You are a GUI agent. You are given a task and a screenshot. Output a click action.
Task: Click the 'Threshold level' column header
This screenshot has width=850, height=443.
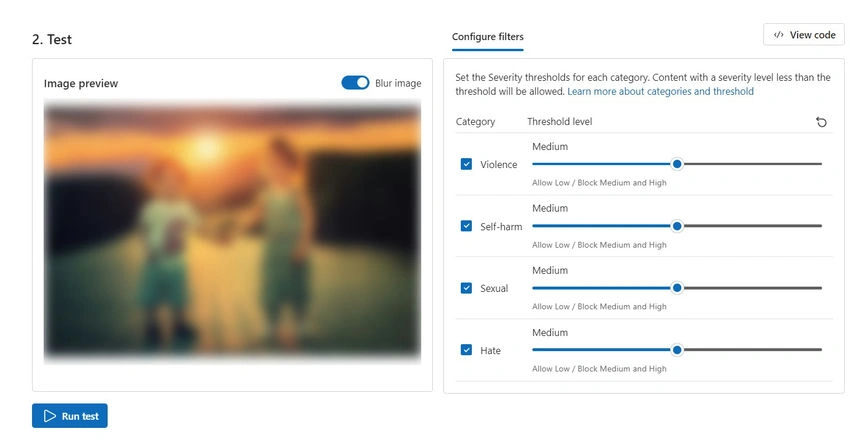(x=559, y=121)
